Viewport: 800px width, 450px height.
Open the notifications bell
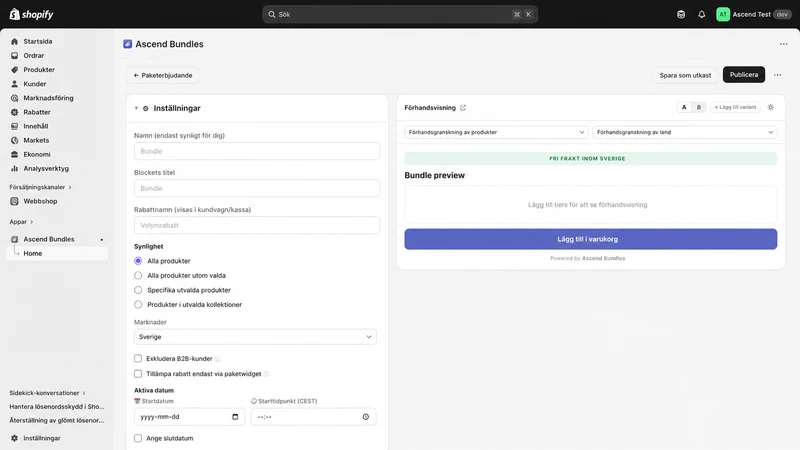[x=702, y=14]
